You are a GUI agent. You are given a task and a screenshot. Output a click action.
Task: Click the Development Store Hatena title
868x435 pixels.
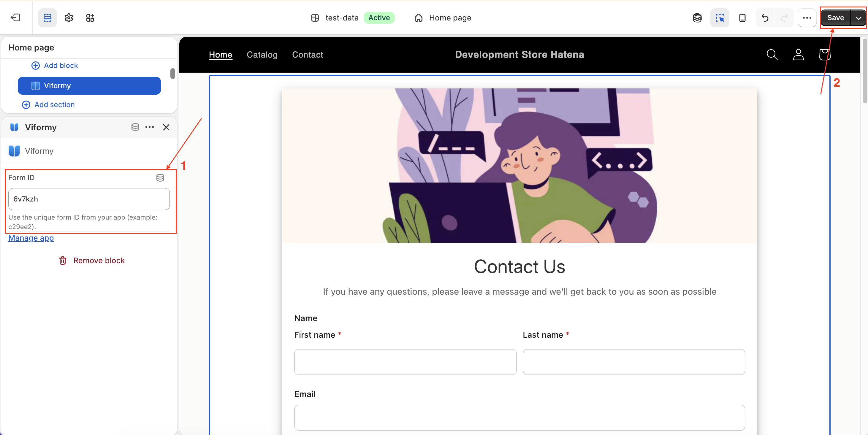519,55
